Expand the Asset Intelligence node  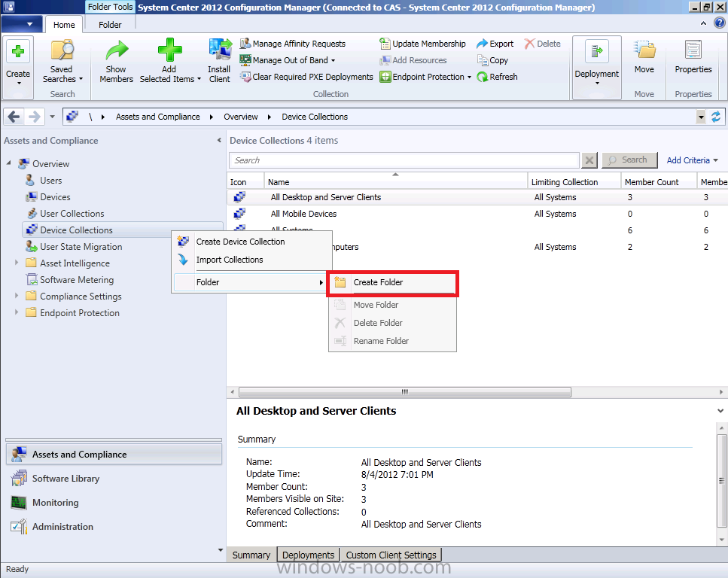tap(17, 263)
